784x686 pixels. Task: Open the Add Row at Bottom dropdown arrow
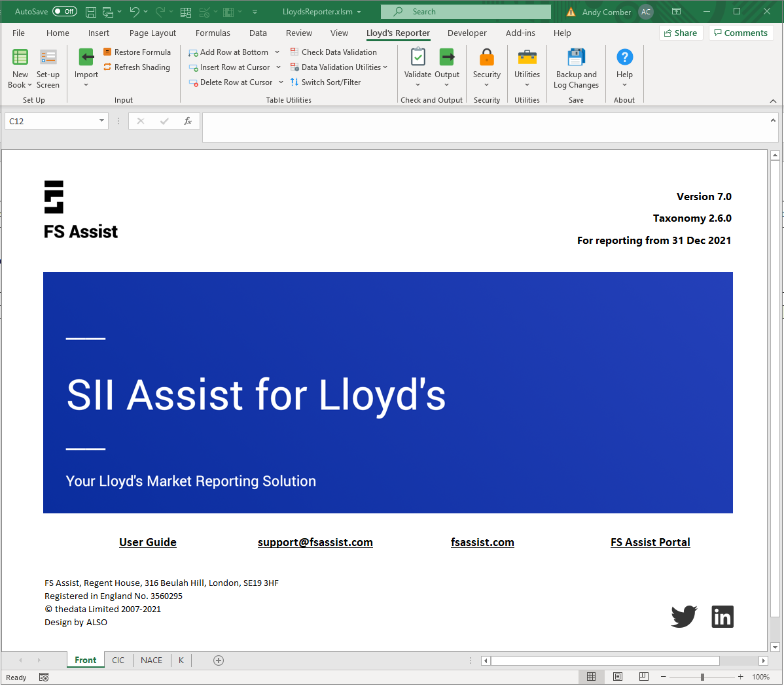click(x=277, y=52)
